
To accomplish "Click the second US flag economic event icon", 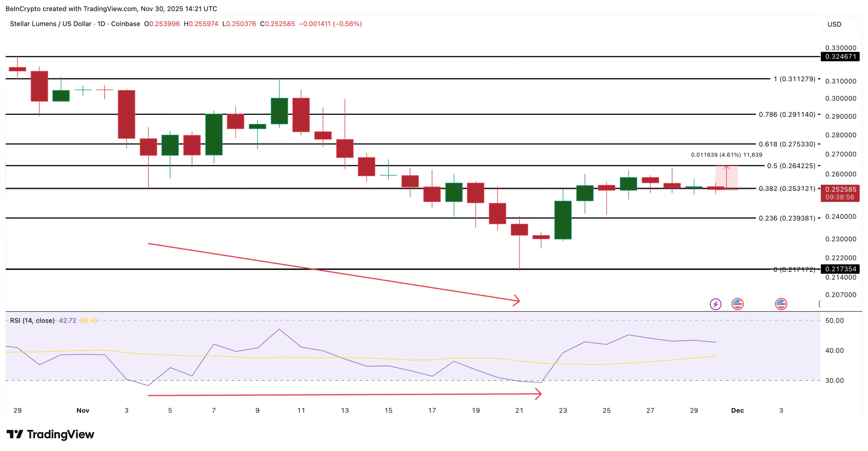I will pyautogui.click(x=782, y=304).
